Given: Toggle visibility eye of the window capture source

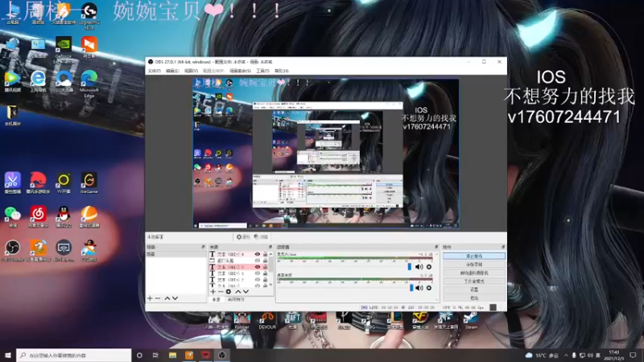Looking at the screenshot, I should [x=258, y=260].
